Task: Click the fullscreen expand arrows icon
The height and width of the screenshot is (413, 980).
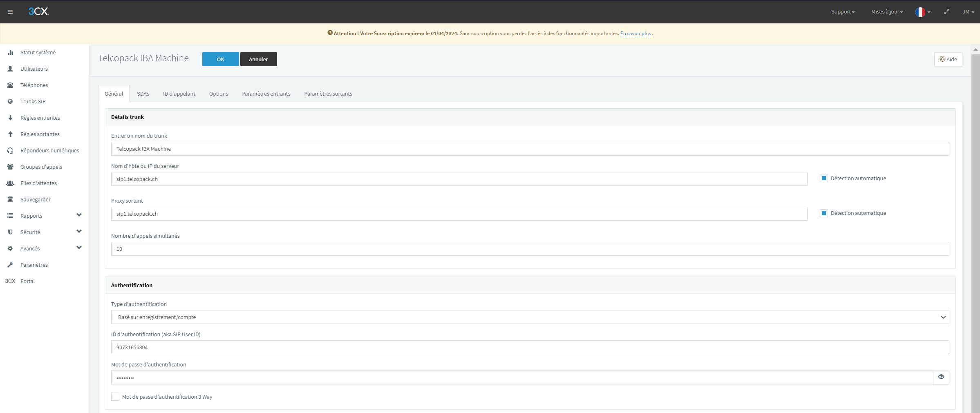Action: point(946,11)
